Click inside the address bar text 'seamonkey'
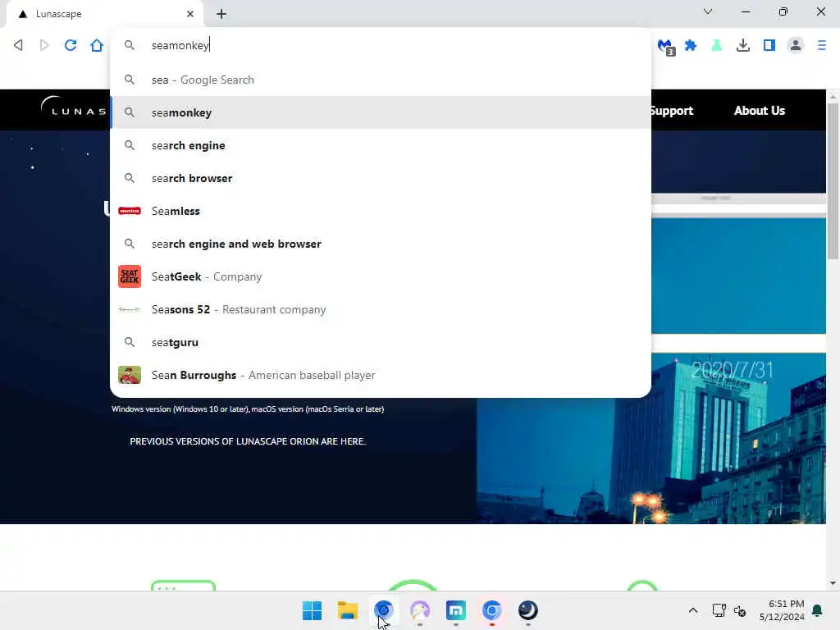 [x=180, y=45]
